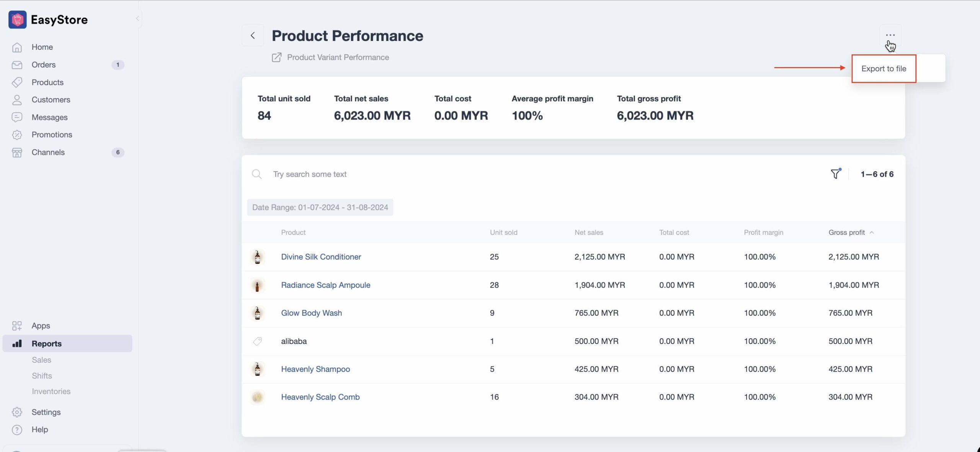Open the Sales report submenu
The image size is (980, 452).
41,360
